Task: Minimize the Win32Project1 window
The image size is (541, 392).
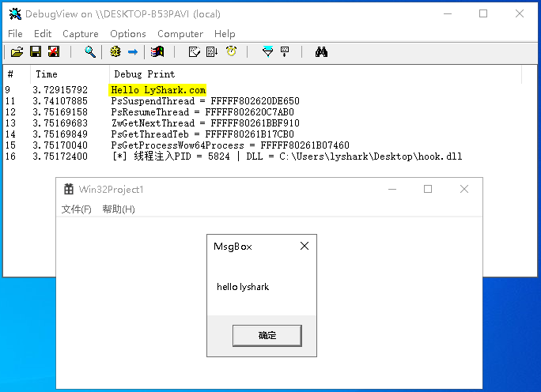Action: (x=392, y=189)
